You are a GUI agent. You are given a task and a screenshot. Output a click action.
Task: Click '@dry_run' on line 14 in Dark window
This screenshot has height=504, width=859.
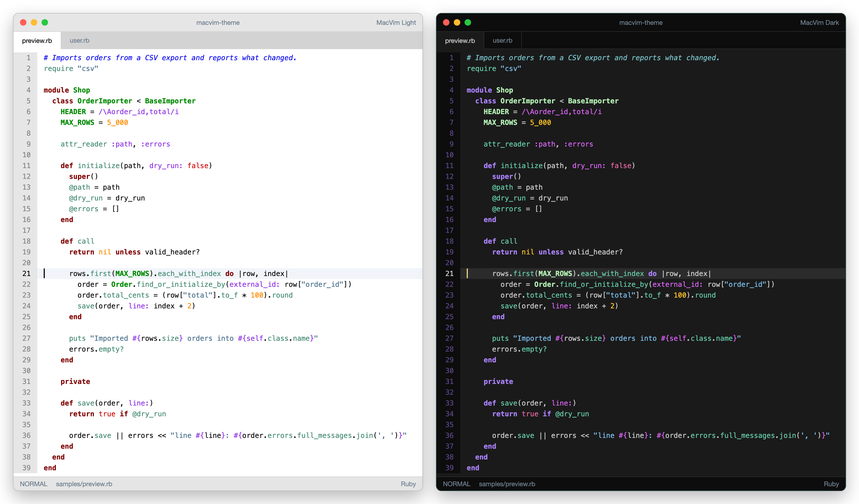(509, 198)
